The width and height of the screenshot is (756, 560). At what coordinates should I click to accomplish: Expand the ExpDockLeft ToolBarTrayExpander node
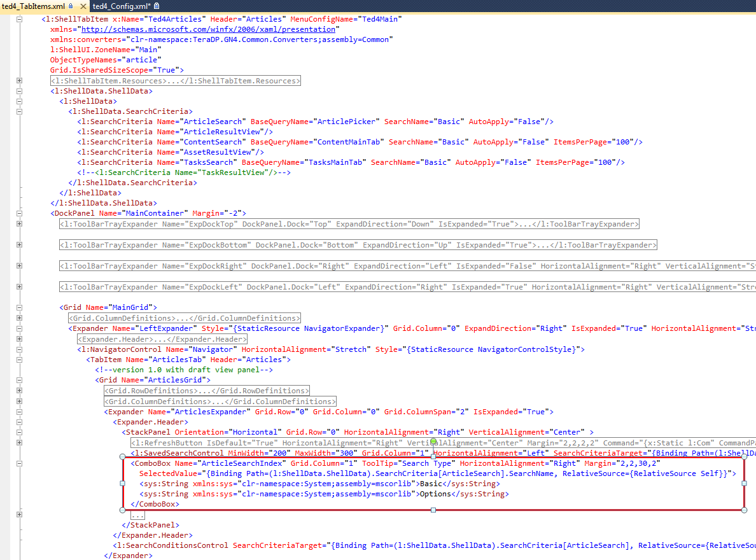[x=19, y=286]
